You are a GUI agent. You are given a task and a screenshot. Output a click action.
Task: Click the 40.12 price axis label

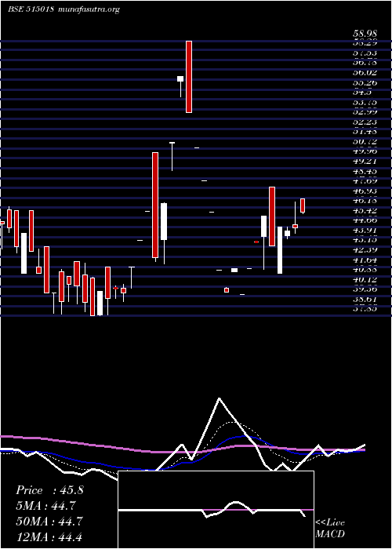(365, 280)
